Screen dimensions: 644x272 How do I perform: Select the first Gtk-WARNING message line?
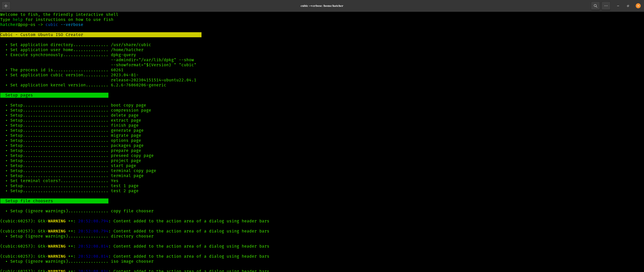(x=135, y=221)
